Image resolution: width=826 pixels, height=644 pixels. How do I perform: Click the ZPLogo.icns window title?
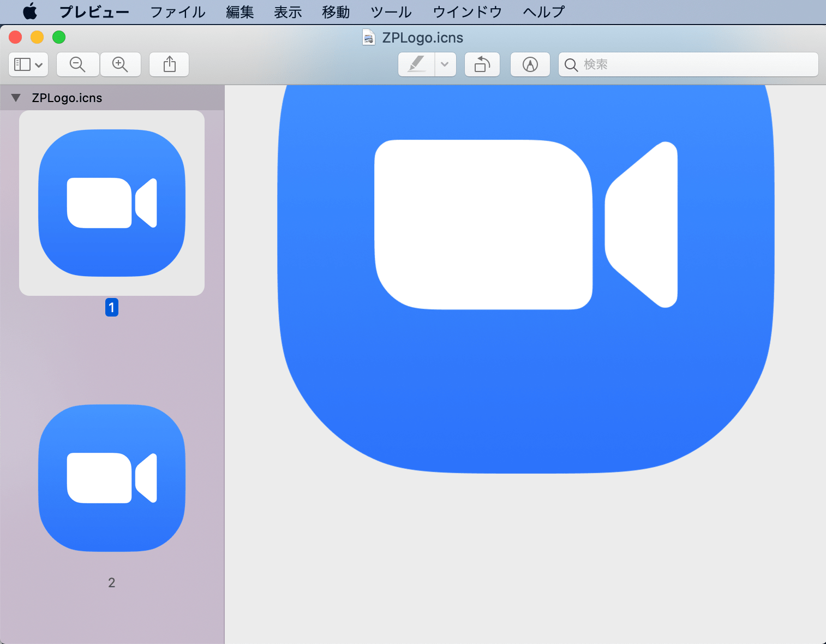click(x=423, y=38)
